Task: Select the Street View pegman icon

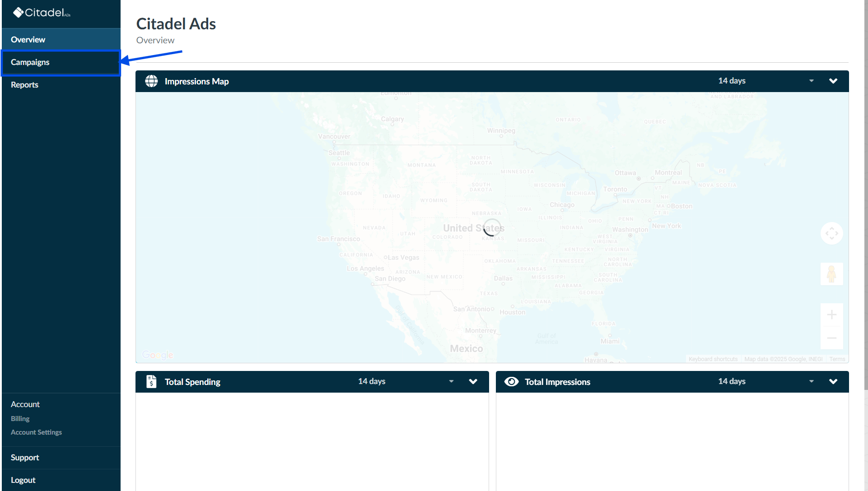Action: [x=831, y=274]
